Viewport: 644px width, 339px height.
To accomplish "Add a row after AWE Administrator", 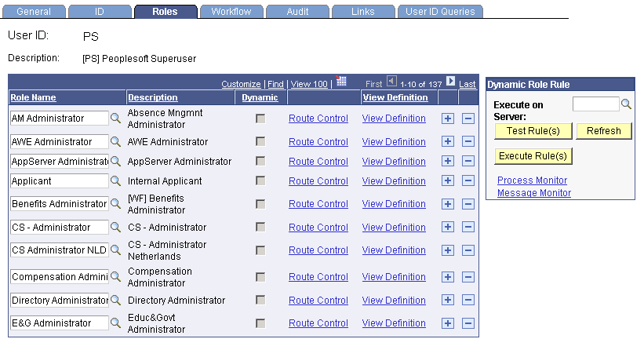I will pyautogui.click(x=448, y=142).
